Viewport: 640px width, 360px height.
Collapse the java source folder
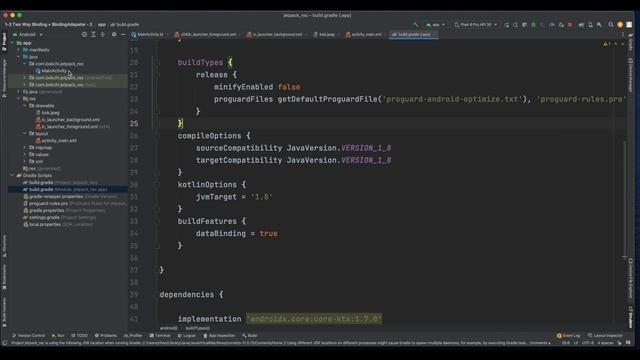(19, 57)
